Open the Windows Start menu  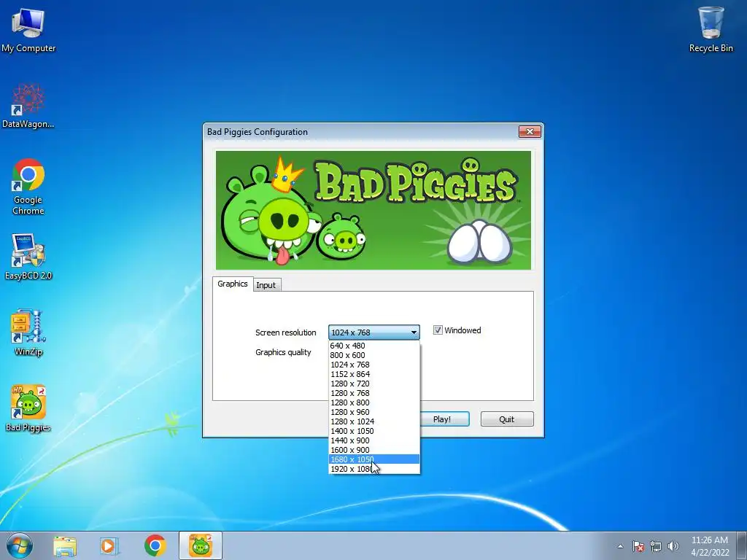point(20,545)
